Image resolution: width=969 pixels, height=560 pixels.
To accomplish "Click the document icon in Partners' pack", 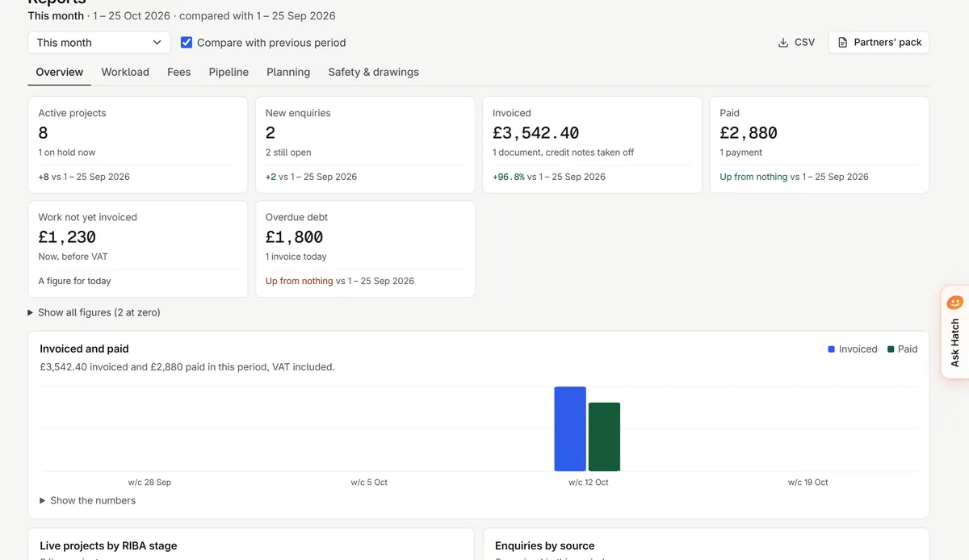I will click(x=842, y=43).
